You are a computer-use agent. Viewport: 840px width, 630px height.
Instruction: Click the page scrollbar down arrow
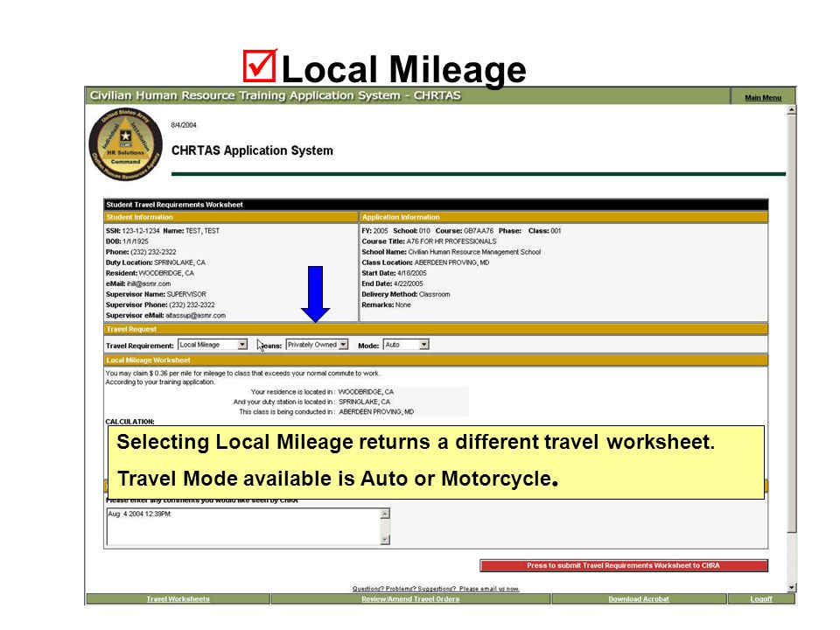tap(791, 588)
